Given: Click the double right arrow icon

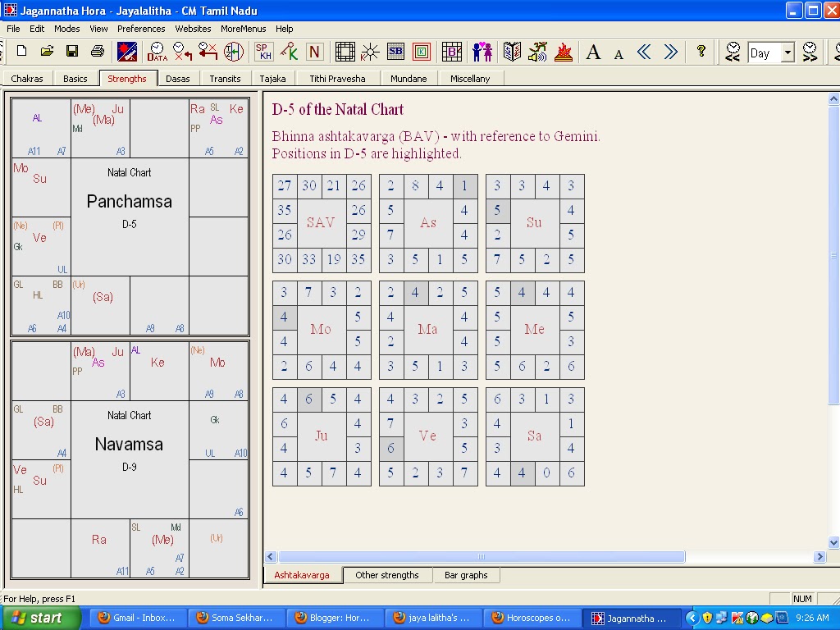Looking at the screenshot, I should tap(670, 52).
